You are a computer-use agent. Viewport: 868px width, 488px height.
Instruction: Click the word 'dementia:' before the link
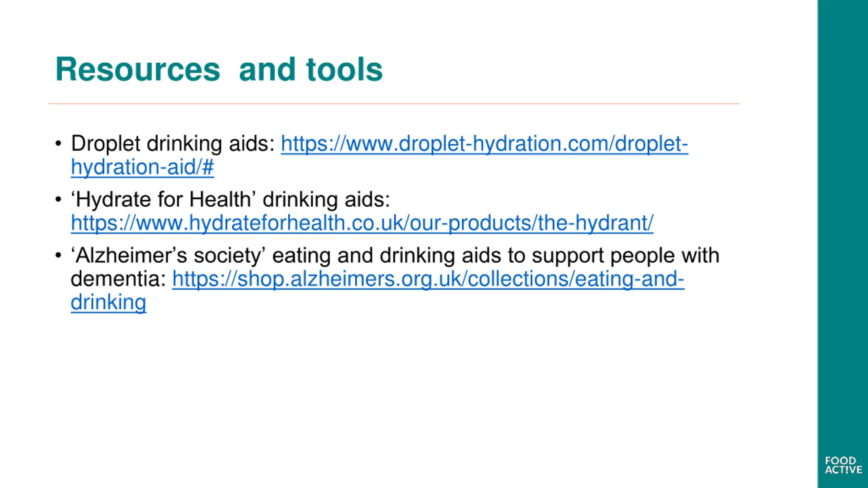pyautogui.click(x=118, y=279)
